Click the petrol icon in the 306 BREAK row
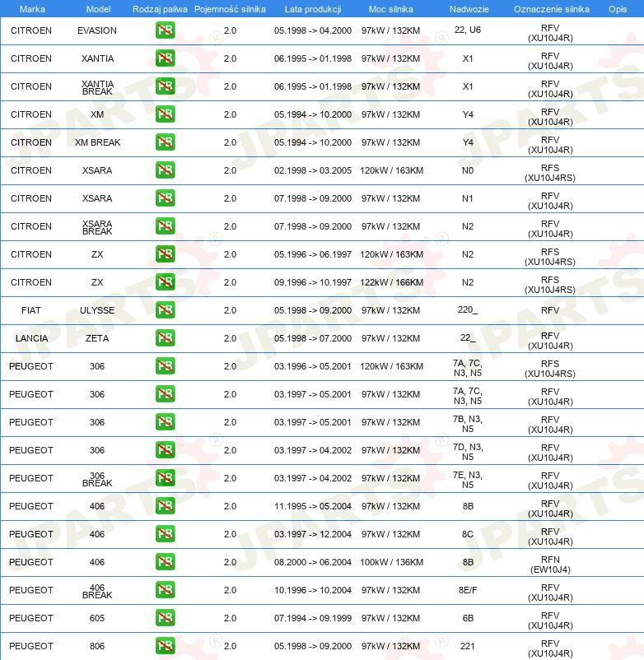This screenshot has width=644, height=660. click(x=165, y=478)
